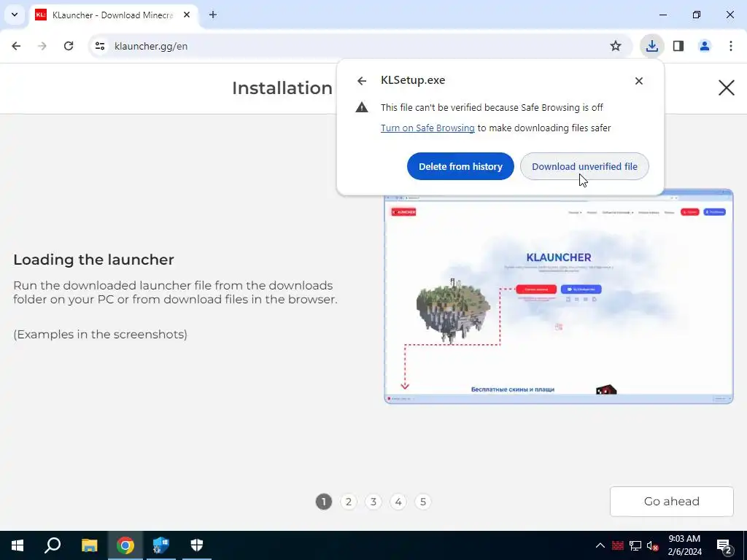Screen dimensions: 747x560
Task: Follow the Turn on Safe Browsing link
Action: [x=427, y=128]
